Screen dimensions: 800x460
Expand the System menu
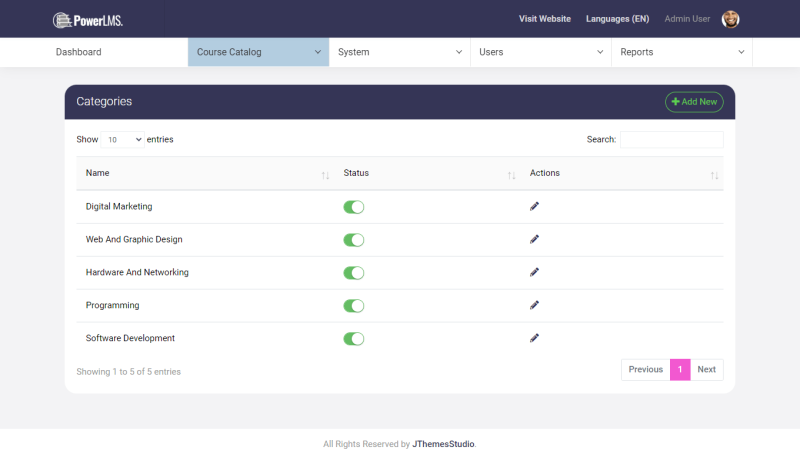pos(399,52)
